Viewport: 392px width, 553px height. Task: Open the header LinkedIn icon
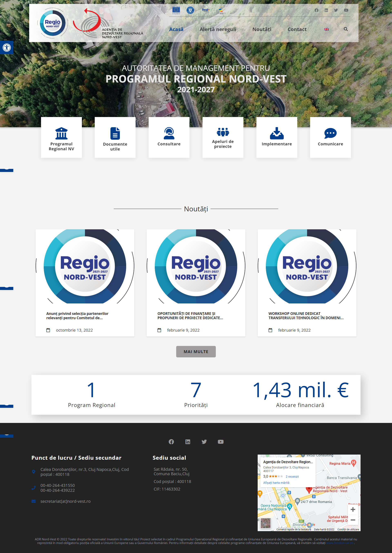326,10
